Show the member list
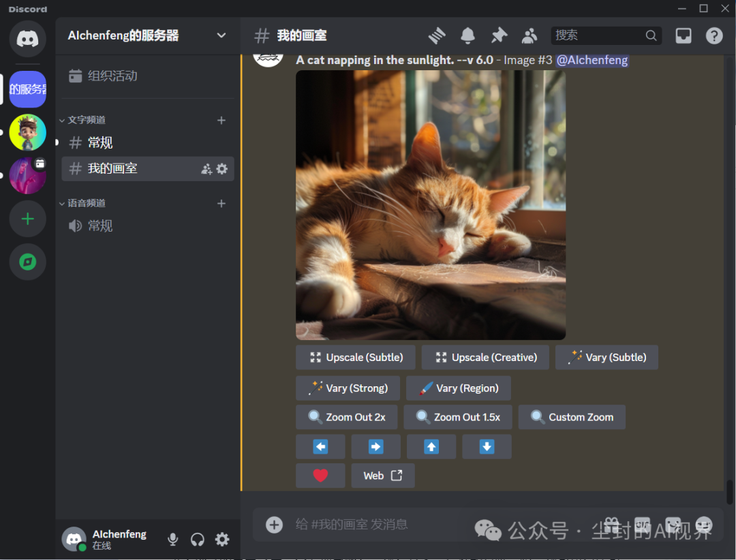 pos(530,35)
